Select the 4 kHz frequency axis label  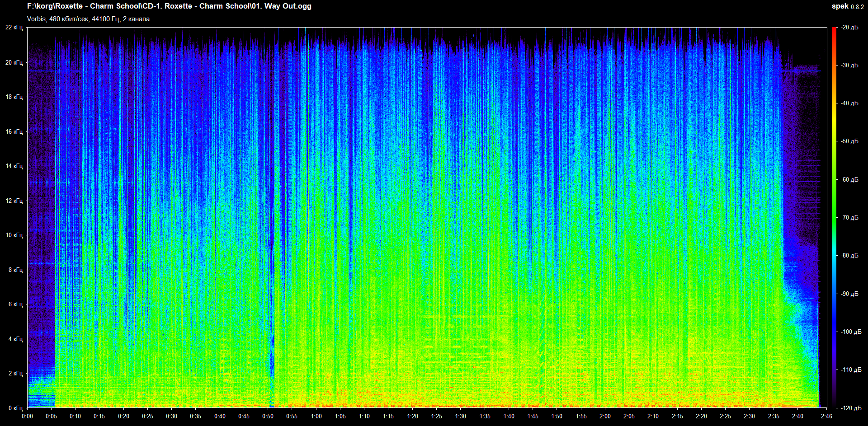pyautogui.click(x=15, y=339)
